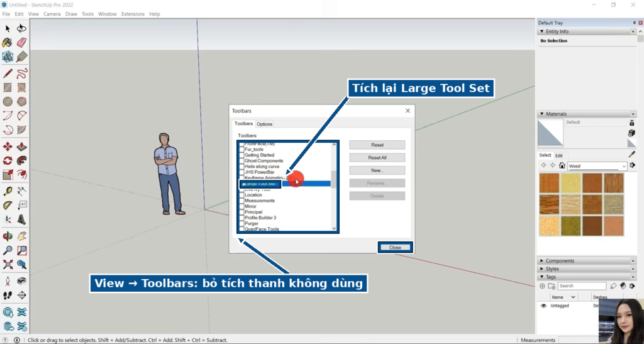Viewport: 644px width, 344px height.
Task: Expand the Components panel
Action: pyautogui.click(x=541, y=260)
